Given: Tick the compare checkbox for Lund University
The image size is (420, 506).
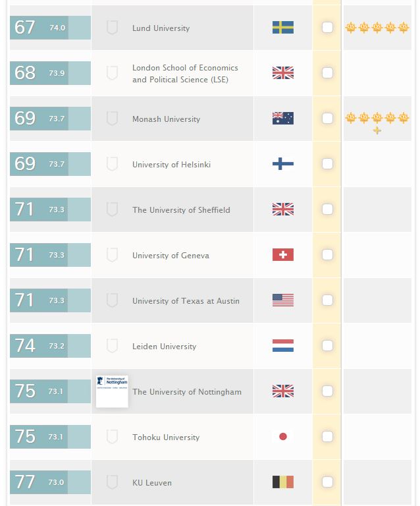Looking at the screenshot, I should pos(327,28).
